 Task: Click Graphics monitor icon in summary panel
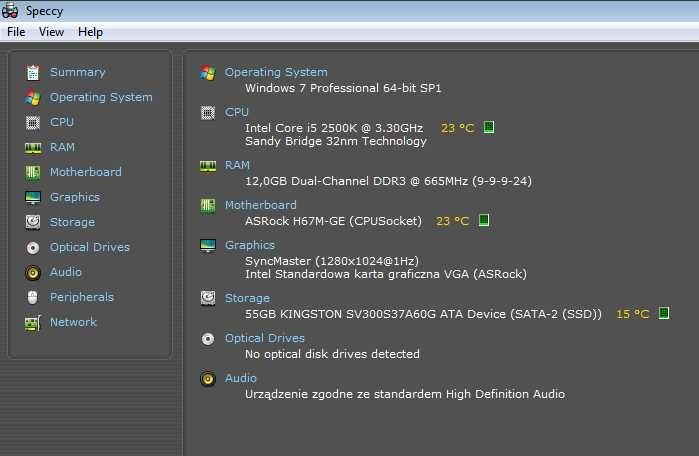point(208,246)
